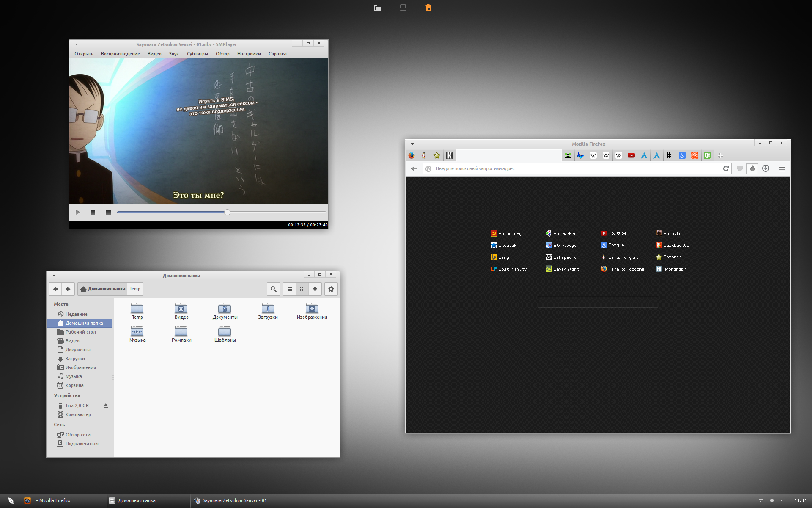Switch file manager to list view
The width and height of the screenshot is (812, 508).
(290, 289)
